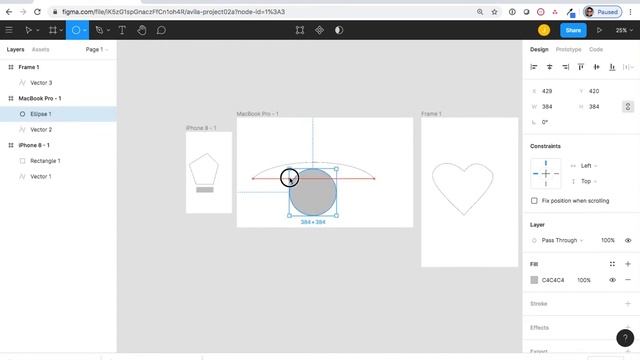Screen dimensions: 640x360
Task: Open Chrome three-dot menu
Action: [631, 12]
